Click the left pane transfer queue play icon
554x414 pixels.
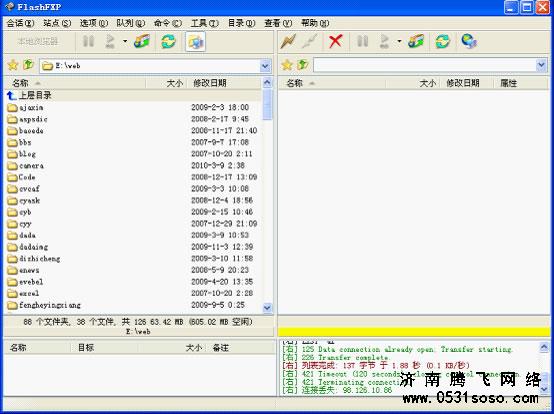110,42
